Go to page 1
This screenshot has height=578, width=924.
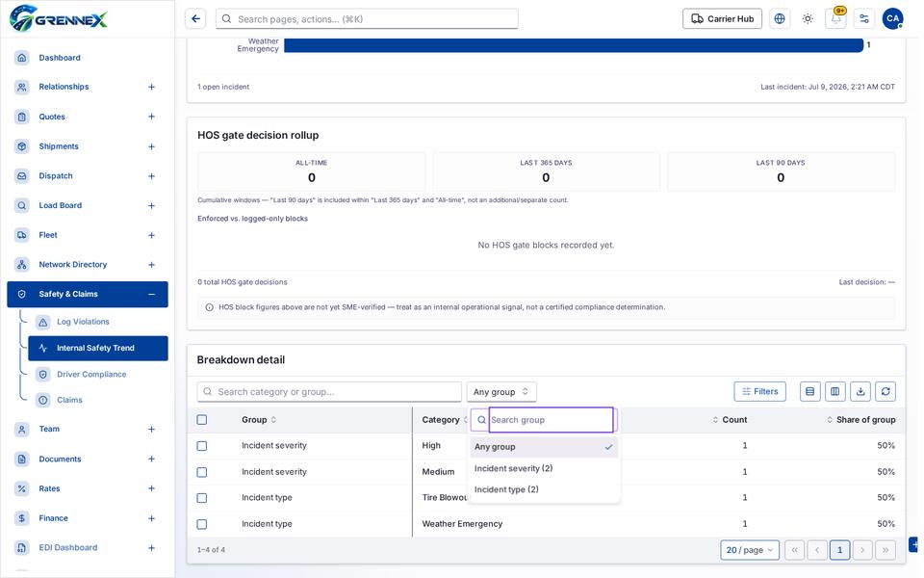click(839, 550)
